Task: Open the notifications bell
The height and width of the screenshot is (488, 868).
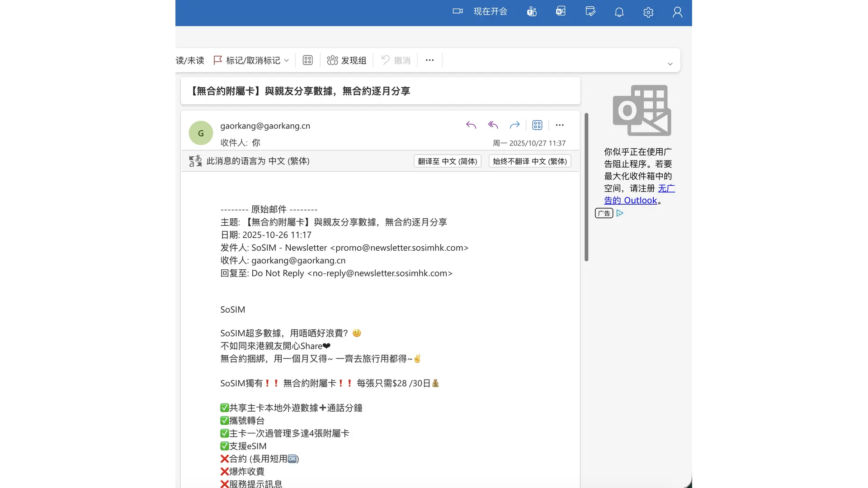Action: point(619,12)
